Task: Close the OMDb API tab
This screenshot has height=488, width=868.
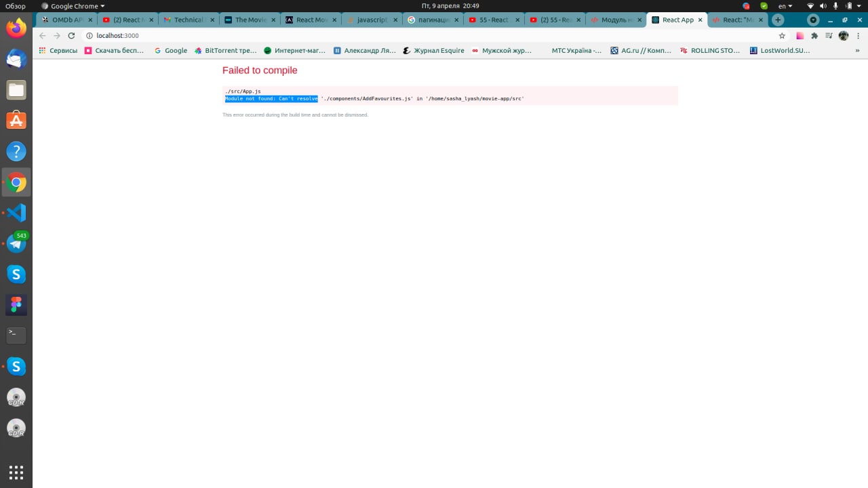Action: click(90, 20)
